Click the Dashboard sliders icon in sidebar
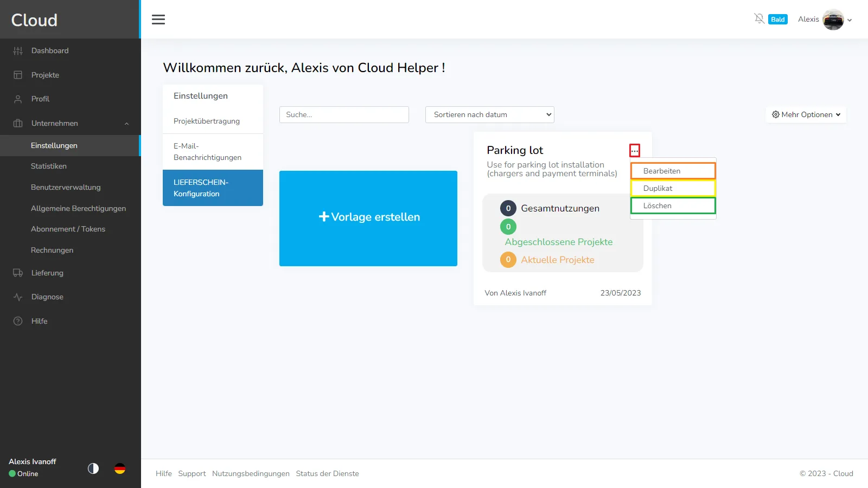The width and height of the screenshot is (868, 488). pos(18,50)
